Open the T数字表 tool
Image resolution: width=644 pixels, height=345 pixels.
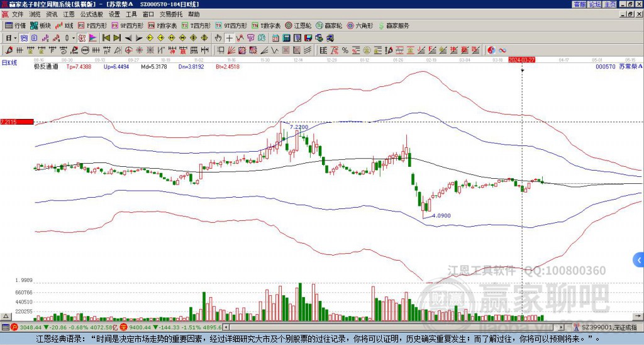click(x=266, y=25)
